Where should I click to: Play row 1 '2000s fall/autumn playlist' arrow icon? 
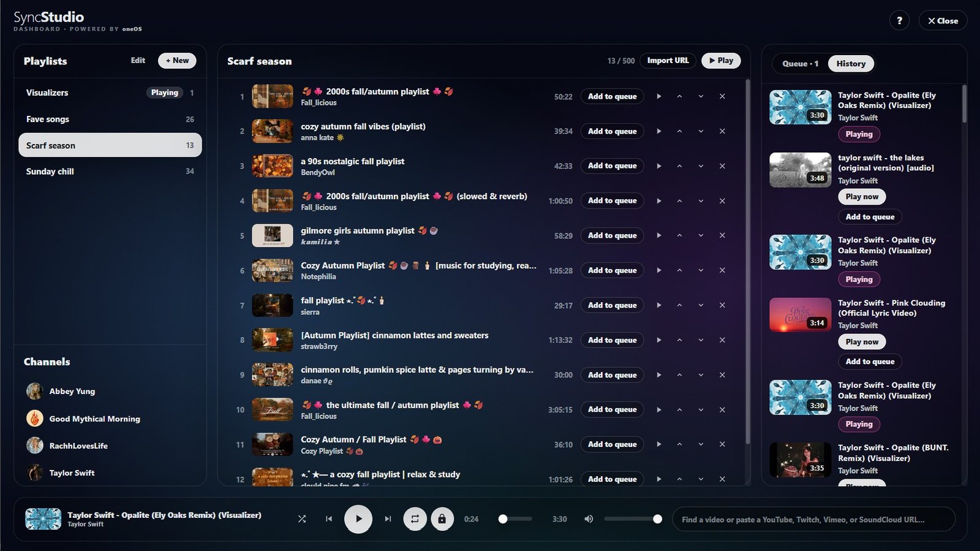[658, 96]
